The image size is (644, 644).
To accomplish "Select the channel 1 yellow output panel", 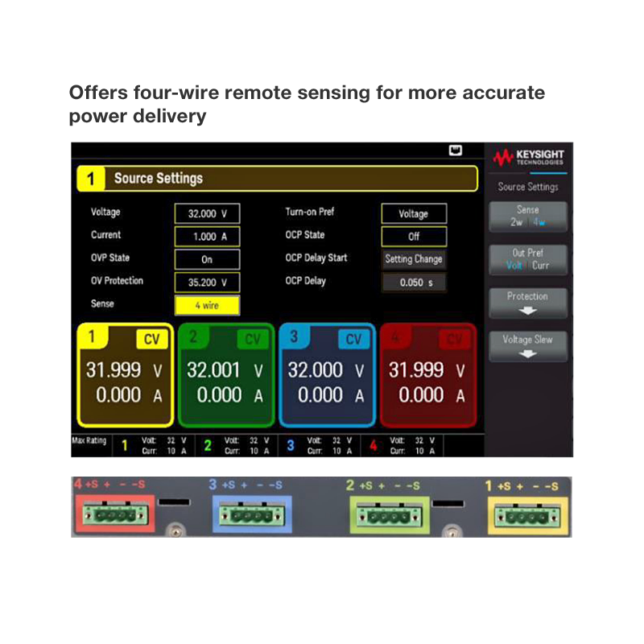I will point(126,375).
